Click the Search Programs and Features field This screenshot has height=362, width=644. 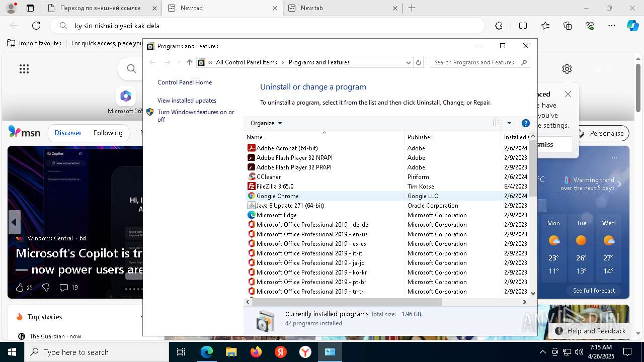click(x=480, y=62)
